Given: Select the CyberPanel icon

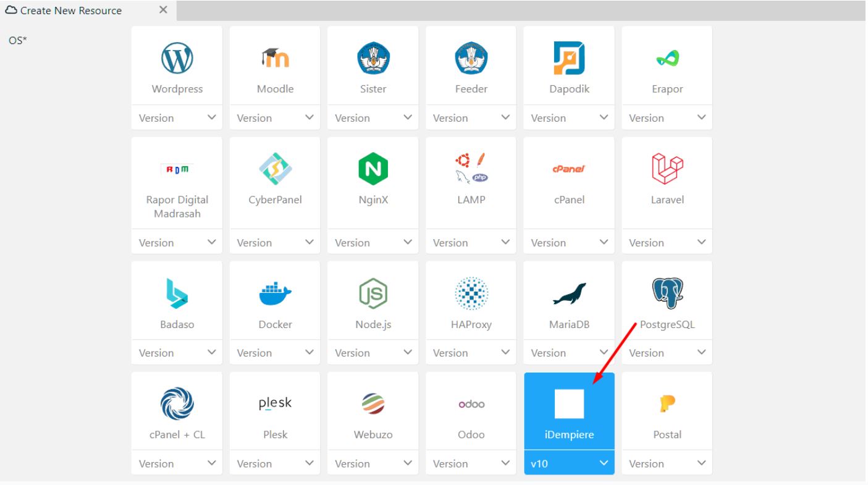Looking at the screenshot, I should (275, 169).
